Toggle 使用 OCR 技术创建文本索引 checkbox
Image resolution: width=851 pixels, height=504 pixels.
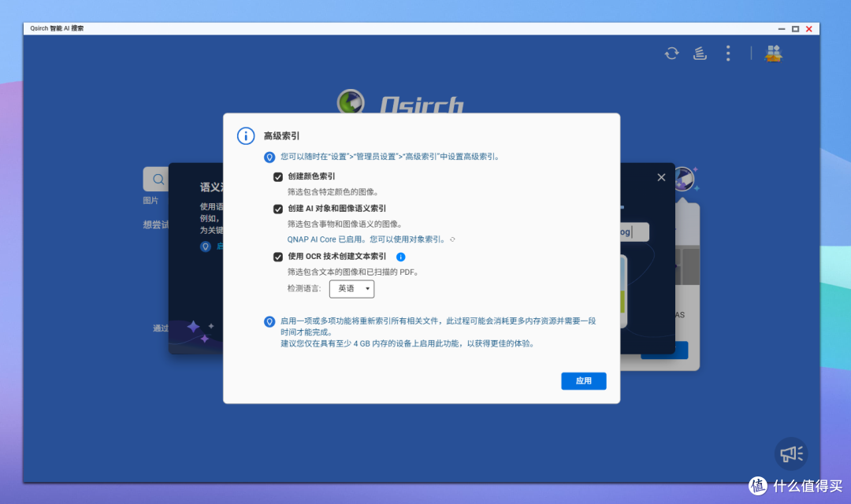(x=278, y=258)
